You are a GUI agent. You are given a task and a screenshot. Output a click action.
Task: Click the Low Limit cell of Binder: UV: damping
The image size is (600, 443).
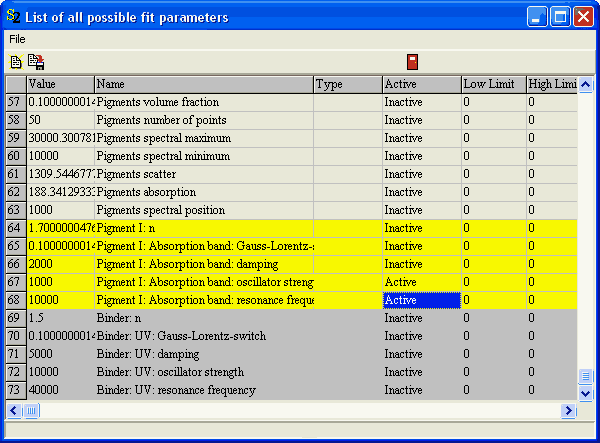pos(493,354)
